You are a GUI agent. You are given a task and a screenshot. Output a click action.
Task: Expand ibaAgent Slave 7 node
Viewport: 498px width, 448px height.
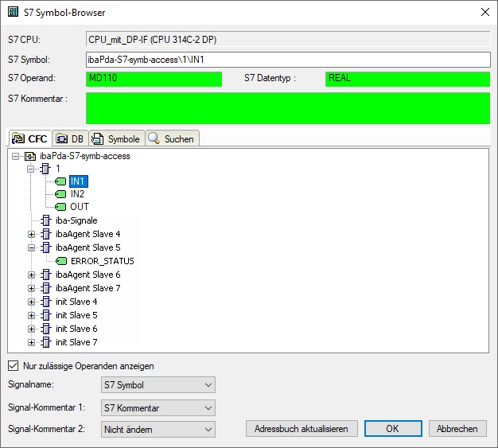(31, 289)
